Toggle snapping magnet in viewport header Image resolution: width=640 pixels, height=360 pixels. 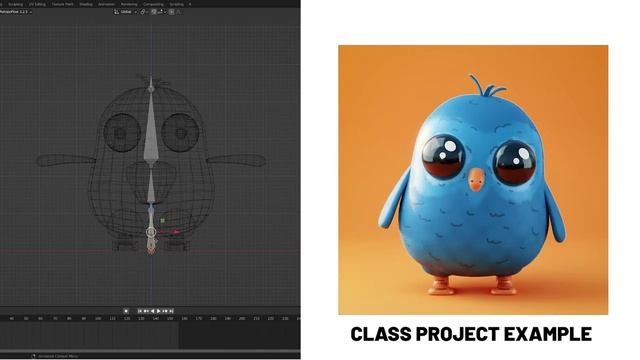pyautogui.click(x=154, y=12)
